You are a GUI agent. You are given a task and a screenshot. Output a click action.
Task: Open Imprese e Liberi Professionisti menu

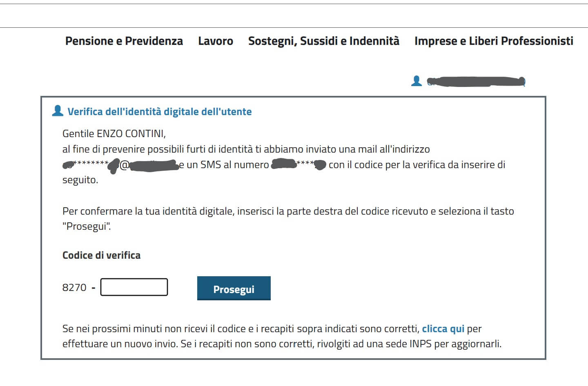pyautogui.click(x=493, y=41)
